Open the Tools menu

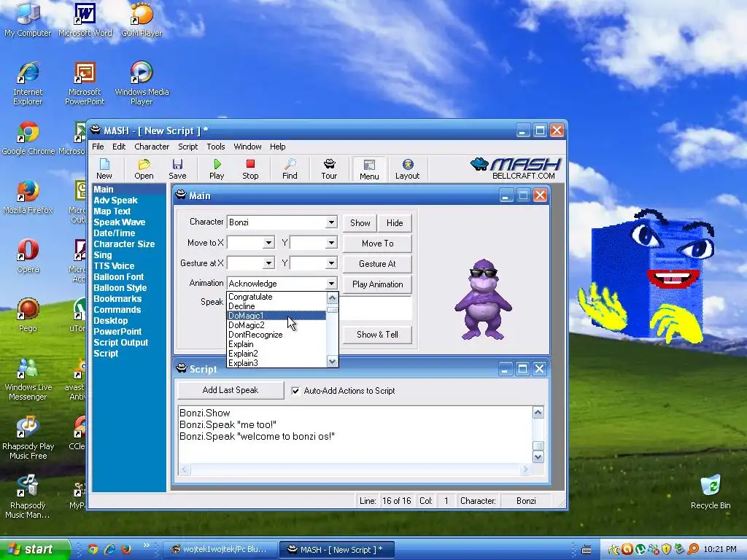(216, 147)
